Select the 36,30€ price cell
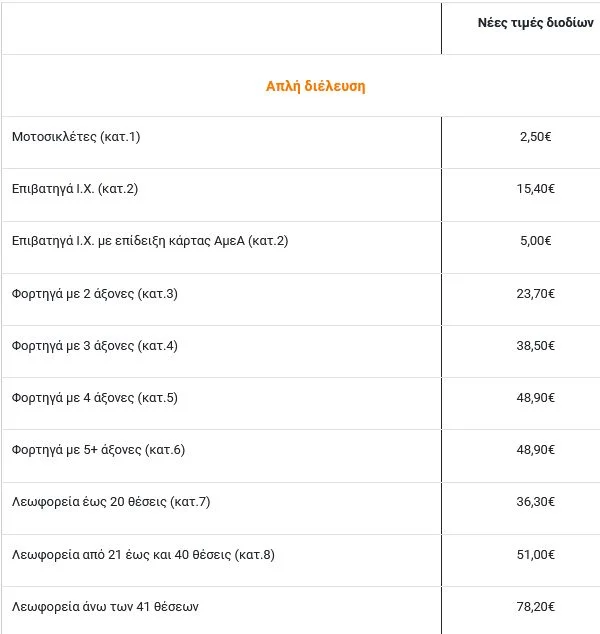 pyautogui.click(x=535, y=502)
